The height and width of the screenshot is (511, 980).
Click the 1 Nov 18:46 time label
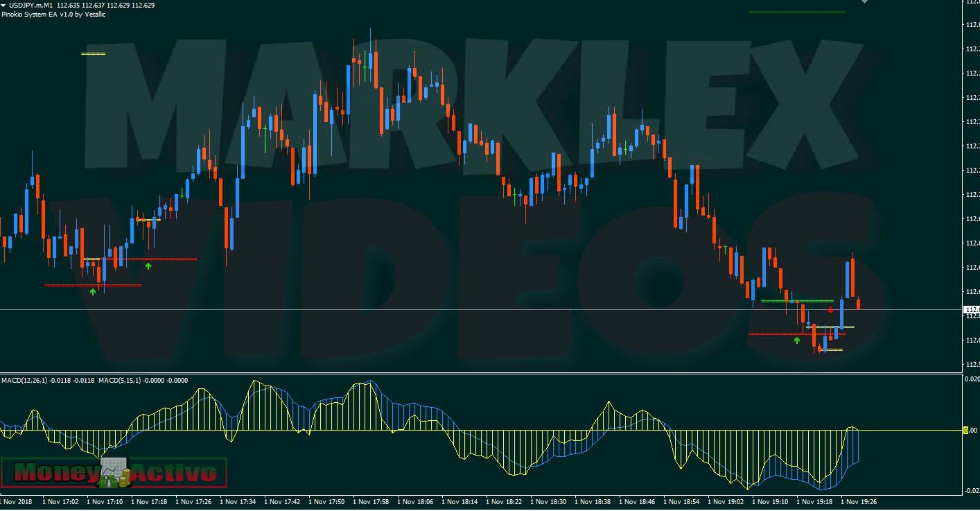[x=637, y=501]
